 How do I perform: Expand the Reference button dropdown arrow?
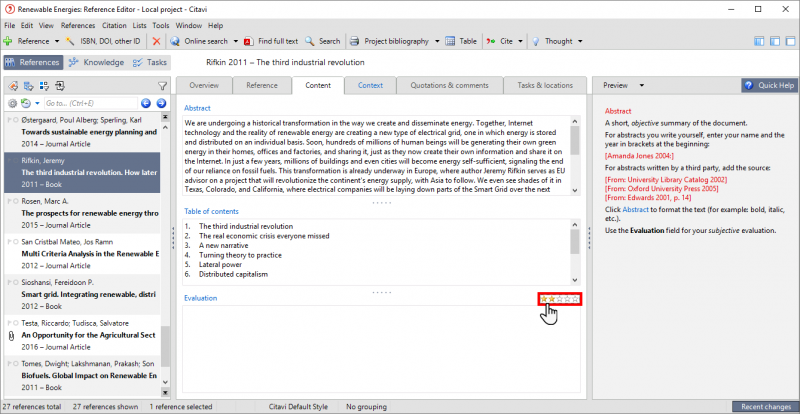click(57, 41)
